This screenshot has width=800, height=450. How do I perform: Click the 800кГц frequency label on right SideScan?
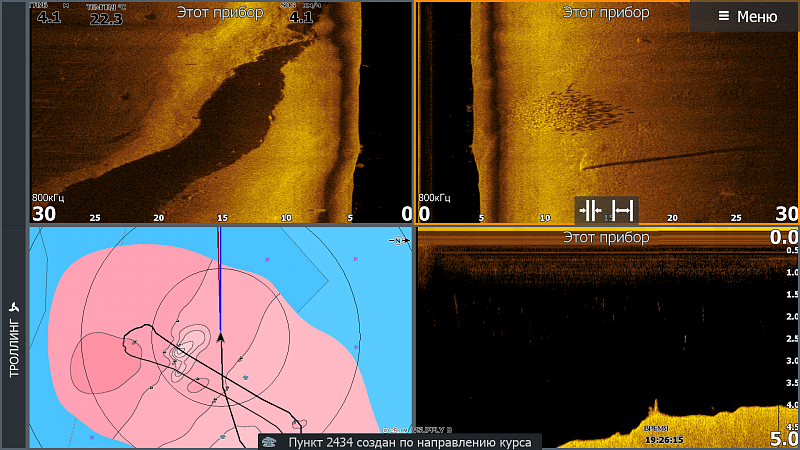(434, 198)
